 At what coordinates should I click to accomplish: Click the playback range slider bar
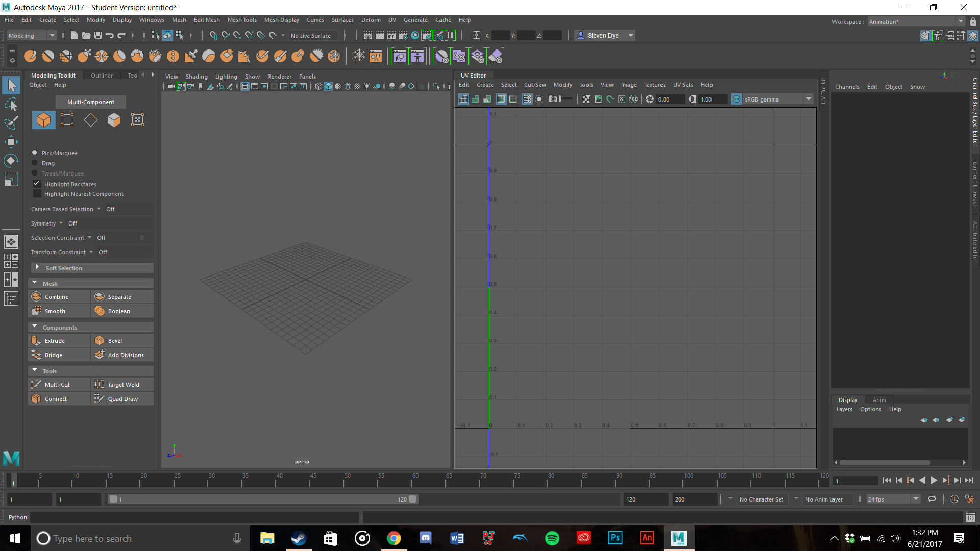point(263,499)
